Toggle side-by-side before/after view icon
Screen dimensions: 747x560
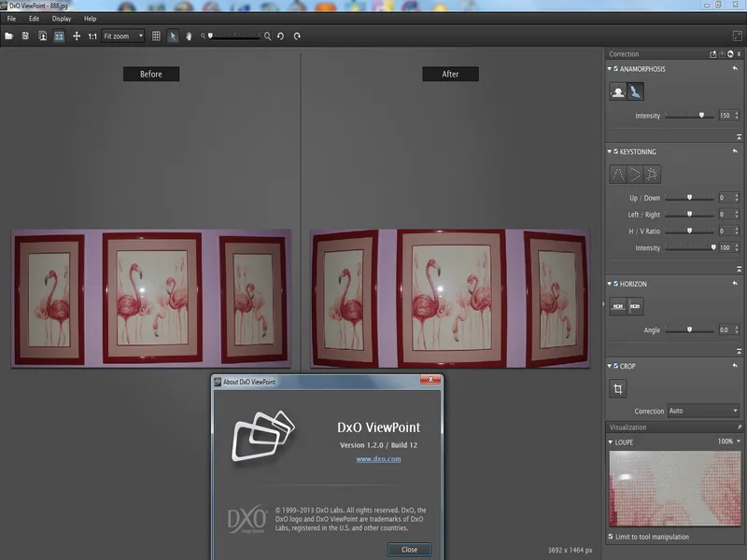point(59,36)
